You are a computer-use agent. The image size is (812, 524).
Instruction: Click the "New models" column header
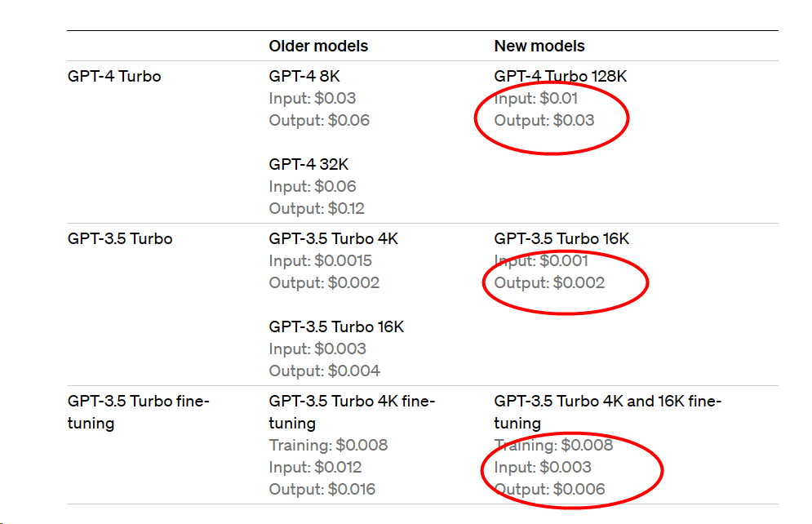click(x=539, y=46)
